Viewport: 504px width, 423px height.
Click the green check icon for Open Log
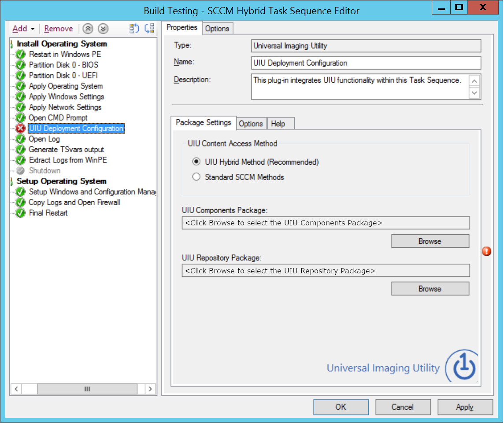point(21,139)
